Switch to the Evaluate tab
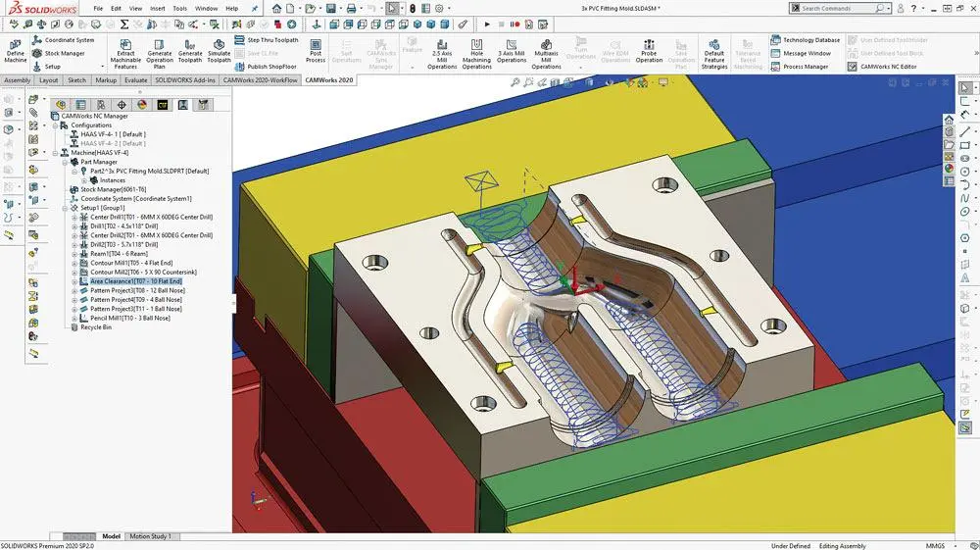Viewport: 980px width, 550px height. (135, 80)
